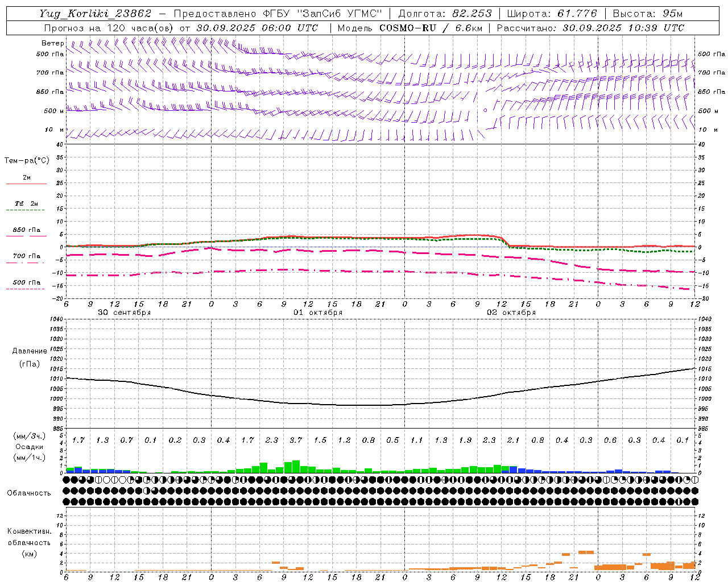Click the 2.1 three-hour precipitation value
The width and height of the screenshot is (728, 582).
[x=514, y=440]
